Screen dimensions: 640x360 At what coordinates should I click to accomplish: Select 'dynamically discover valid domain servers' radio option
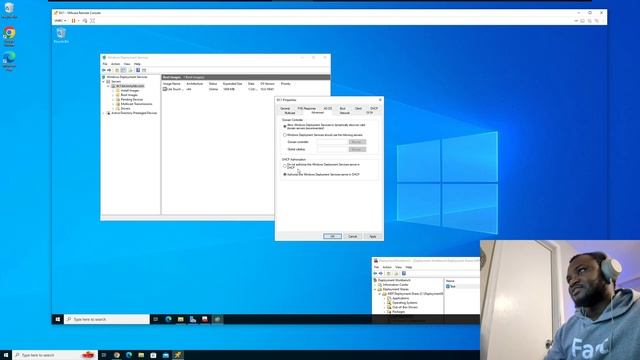coord(285,126)
